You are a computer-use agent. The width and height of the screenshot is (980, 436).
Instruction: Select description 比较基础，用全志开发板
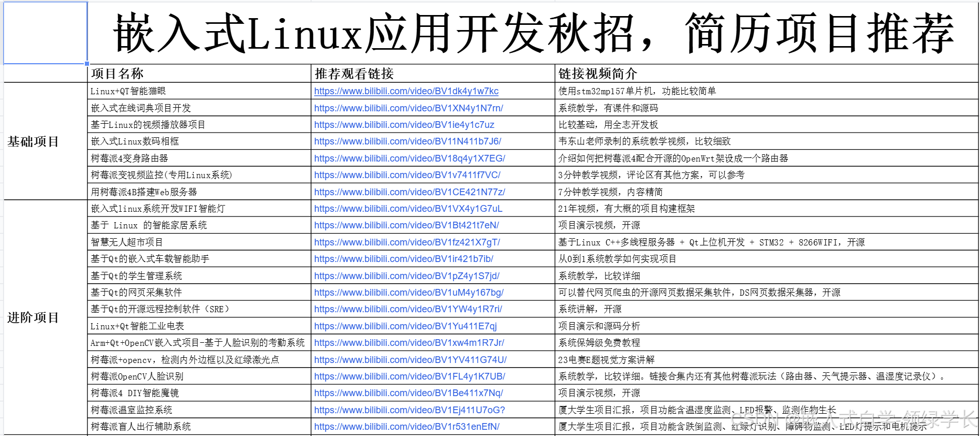point(766,125)
